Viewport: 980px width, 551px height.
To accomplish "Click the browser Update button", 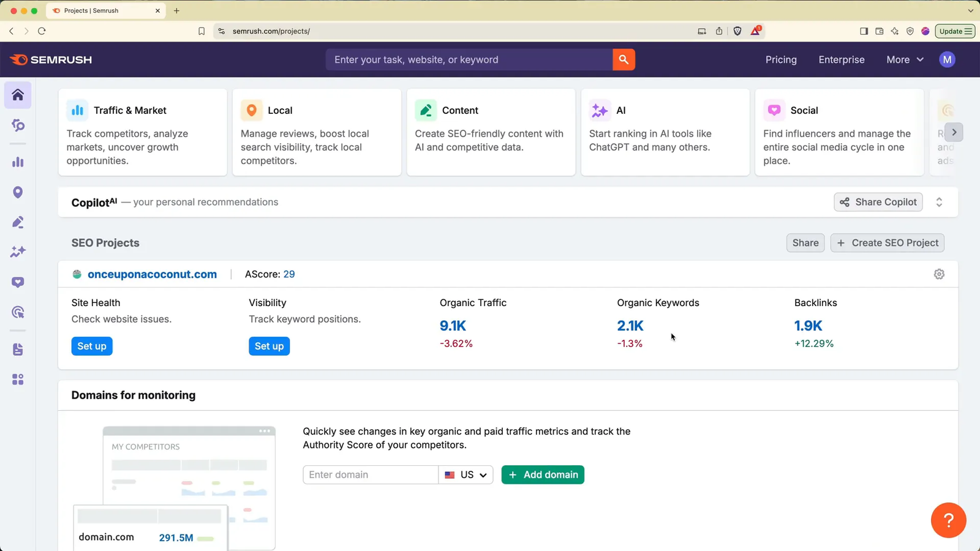I will click(x=955, y=31).
